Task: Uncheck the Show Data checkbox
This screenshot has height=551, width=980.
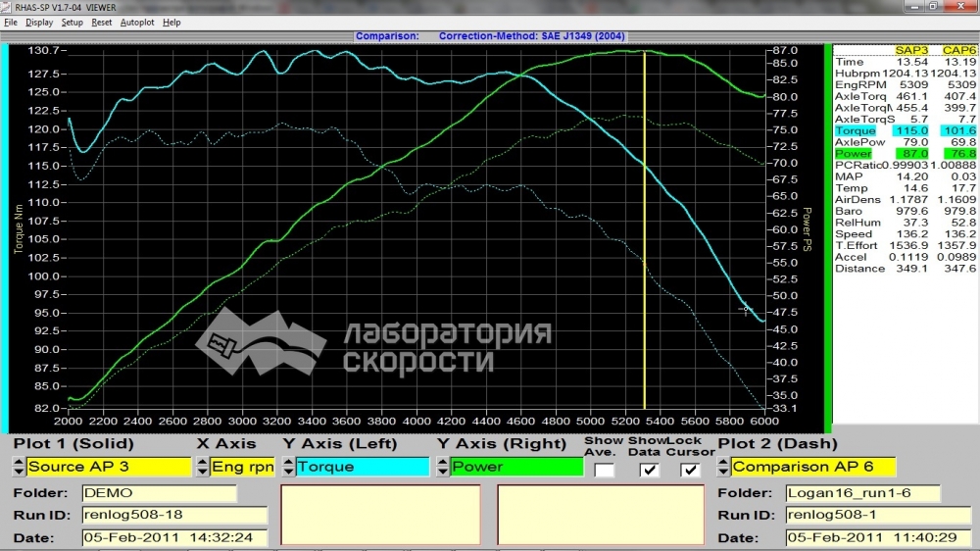Action: (x=649, y=470)
